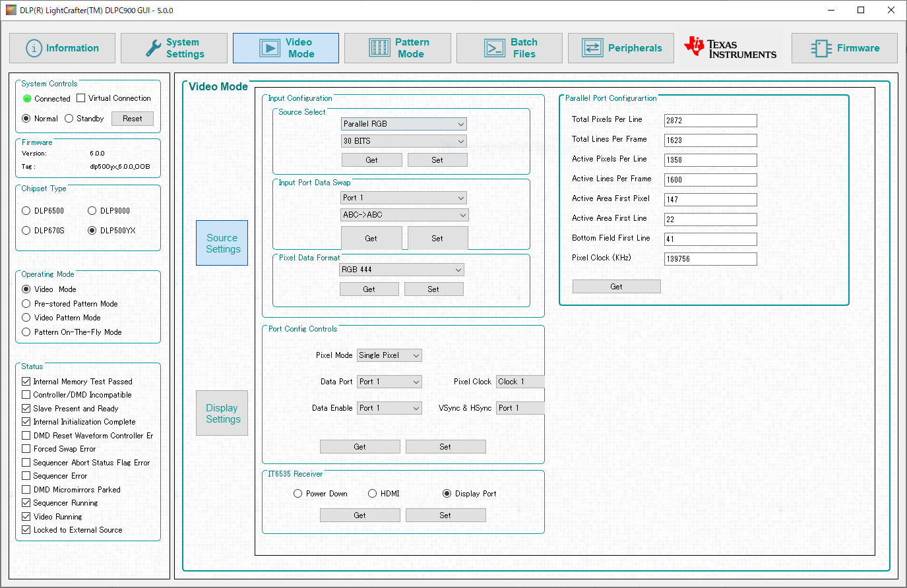Click Set in Port Config Controls
Image resolution: width=907 pixels, height=588 pixels.
point(446,447)
